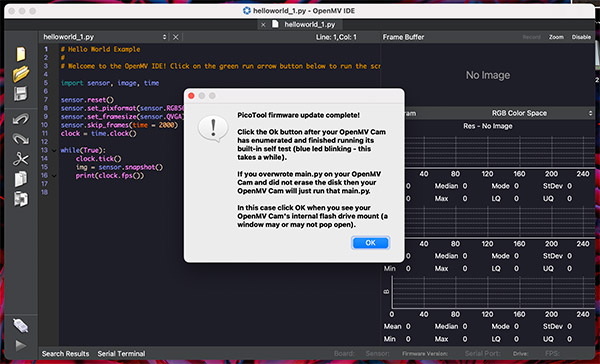Click code line 'print(clock.fps())'
This screenshot has width=600, height=364.
coord(110,176)
